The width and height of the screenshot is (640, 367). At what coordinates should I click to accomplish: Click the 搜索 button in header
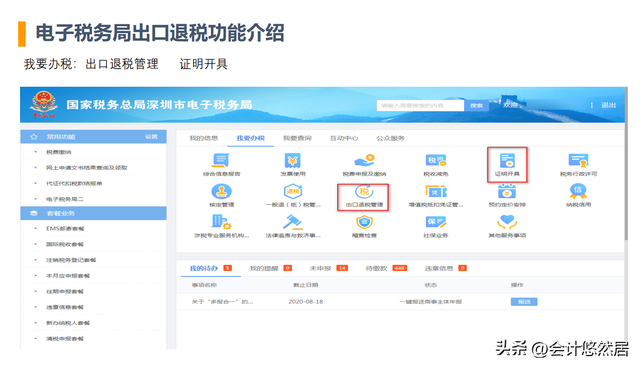(476, 105)
